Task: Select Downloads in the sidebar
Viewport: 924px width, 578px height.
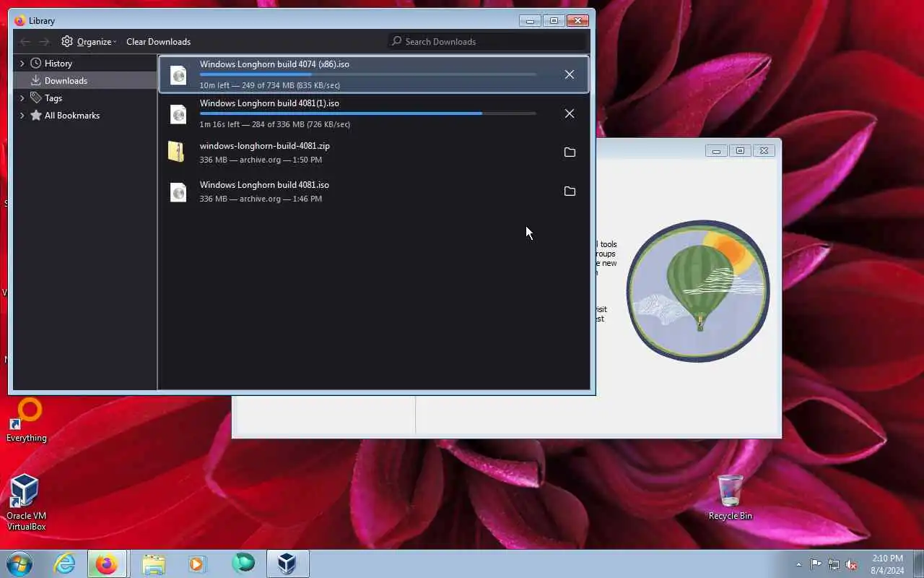Action: 85,80
